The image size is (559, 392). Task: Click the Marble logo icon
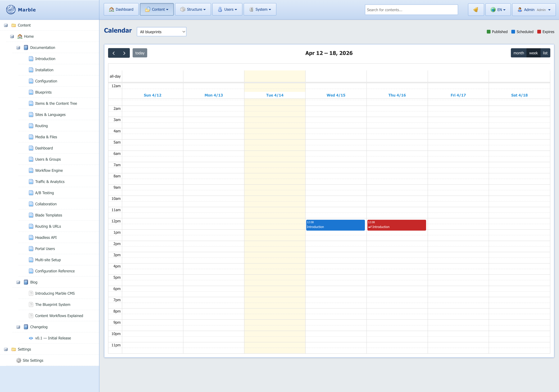[11, 9]
